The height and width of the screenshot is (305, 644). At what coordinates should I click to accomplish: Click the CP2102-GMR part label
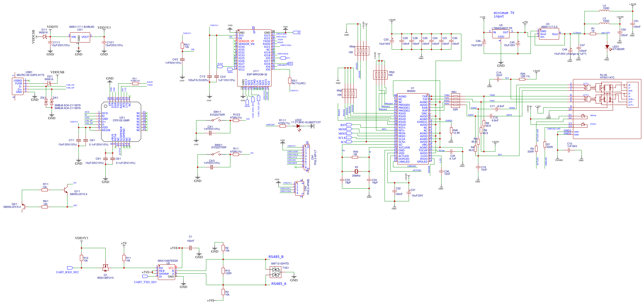coord(121,120)
